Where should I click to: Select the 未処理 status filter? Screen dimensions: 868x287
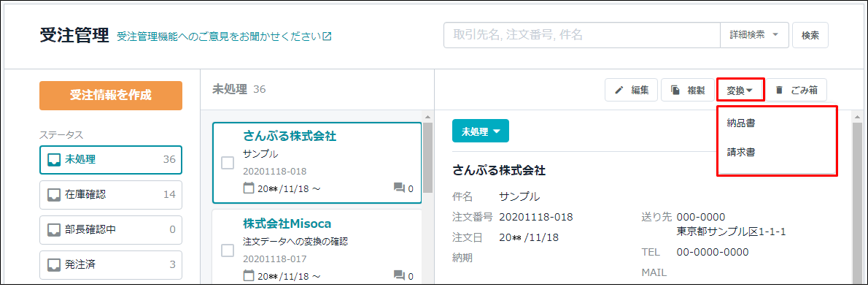(111, 160)
